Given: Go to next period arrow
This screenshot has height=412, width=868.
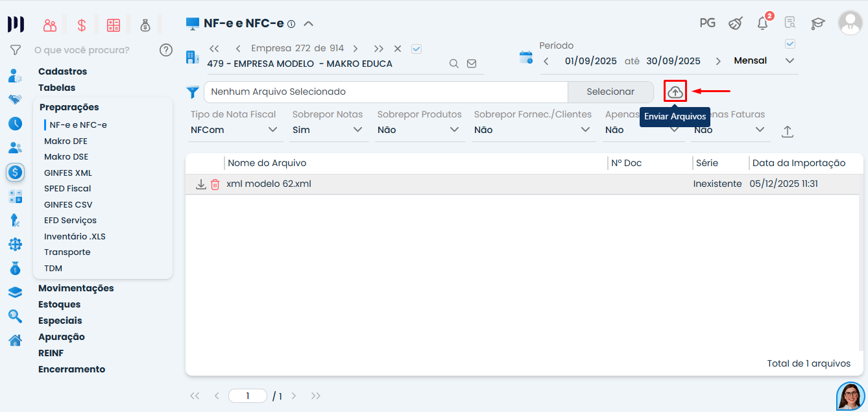Looking at the screenshot, I should (718, 61).
